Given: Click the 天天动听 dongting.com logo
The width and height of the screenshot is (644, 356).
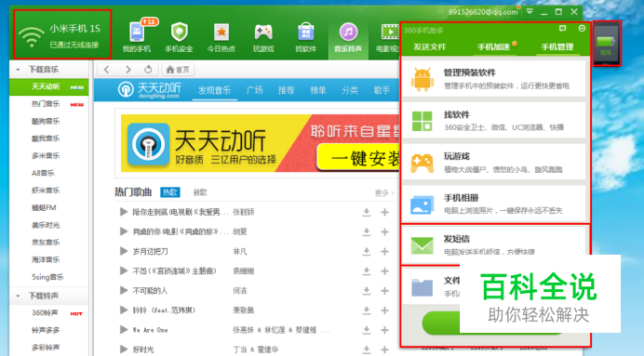Looking at the screenshot, I should pos(150,89).
